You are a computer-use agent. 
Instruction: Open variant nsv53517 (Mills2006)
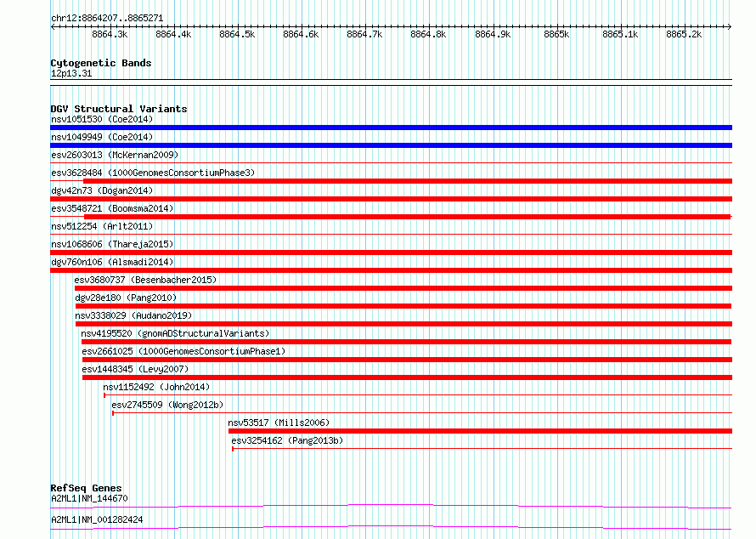pyautogui.click(x=279, y=423)
